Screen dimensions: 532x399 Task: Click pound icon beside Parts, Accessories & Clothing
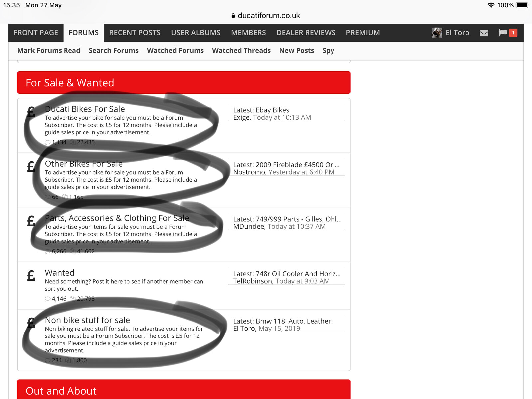(31, 221)
